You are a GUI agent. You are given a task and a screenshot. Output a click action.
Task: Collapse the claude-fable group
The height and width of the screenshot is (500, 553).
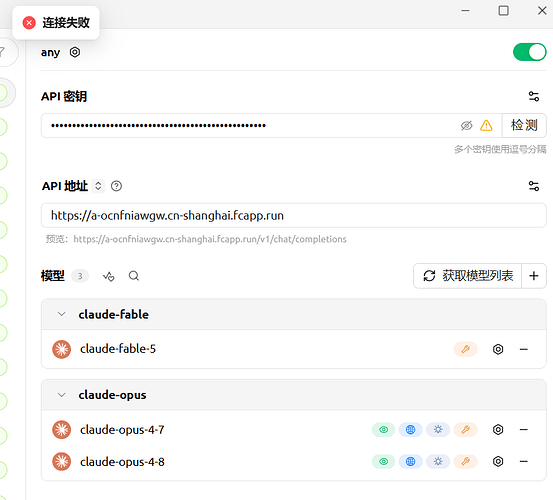[x=62, y=314]
